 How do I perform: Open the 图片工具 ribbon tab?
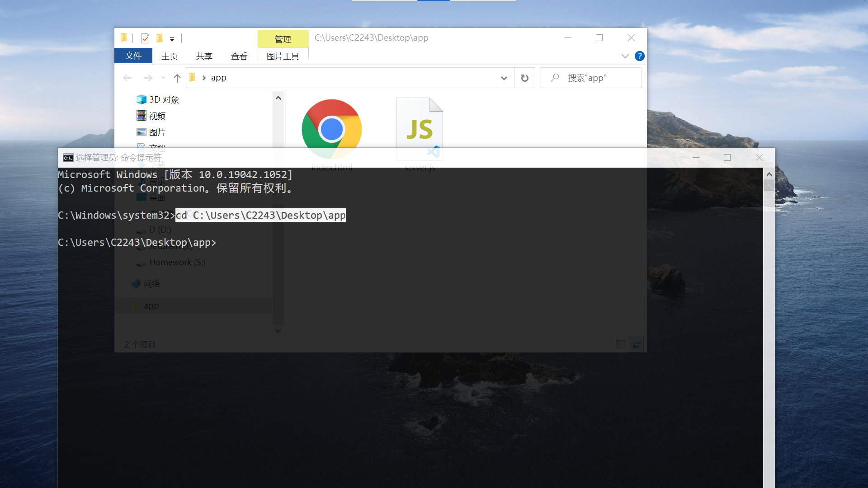[283, 56]
